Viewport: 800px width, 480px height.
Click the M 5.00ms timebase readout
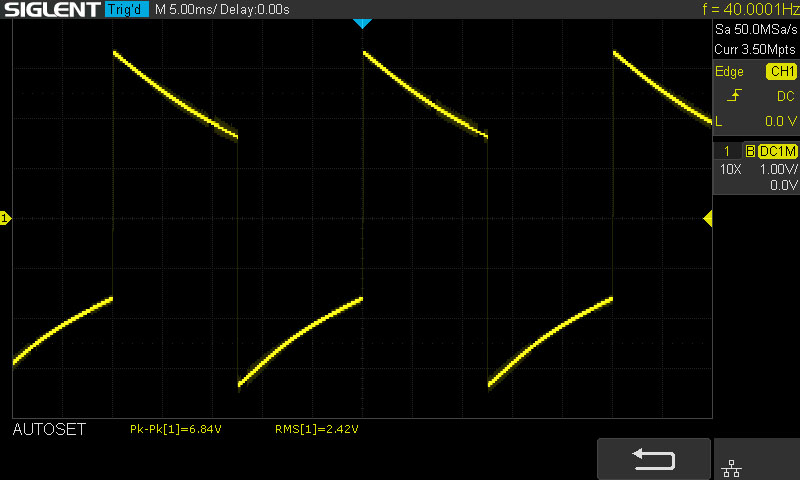tap(185, 9)
